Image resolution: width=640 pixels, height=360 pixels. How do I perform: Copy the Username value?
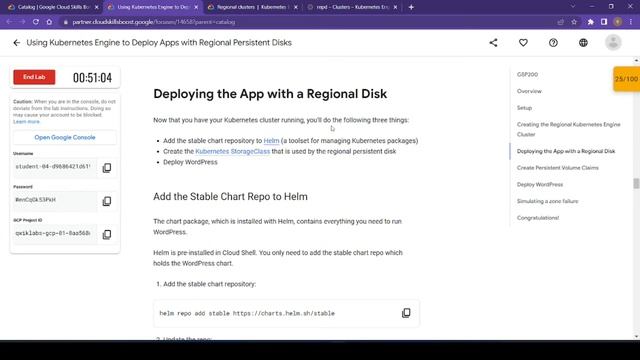(107, 168)
